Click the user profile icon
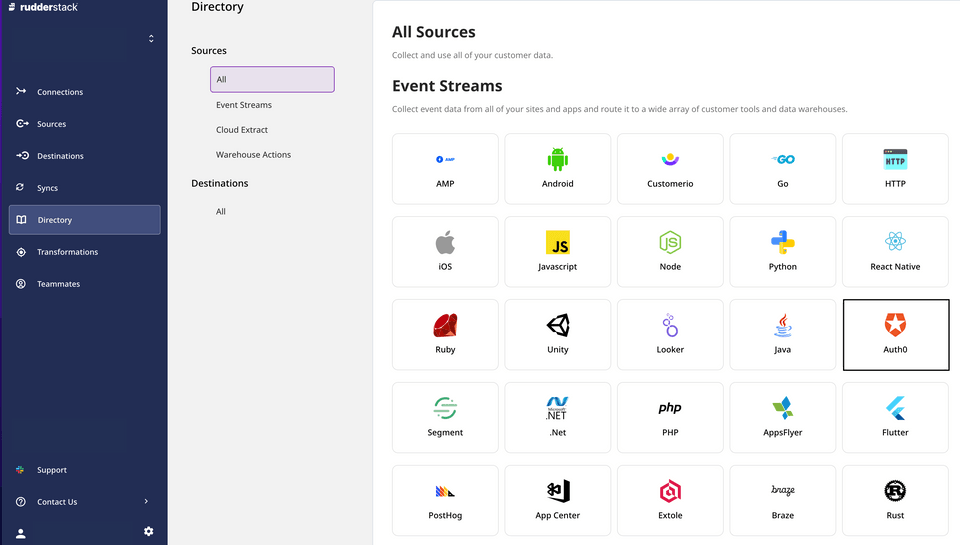Viewport: 960px width, 545px height. click(x=21, y=533)
